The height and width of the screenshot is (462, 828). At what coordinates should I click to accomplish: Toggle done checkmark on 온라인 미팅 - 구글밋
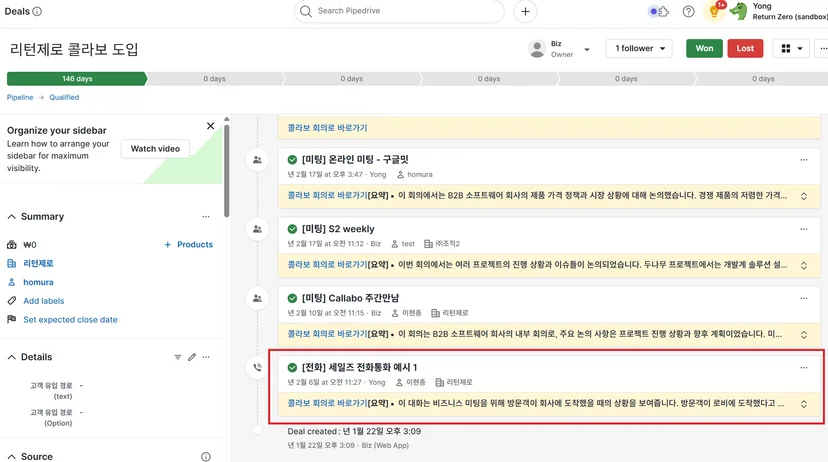pyautogui.click(x=292, y=159)
